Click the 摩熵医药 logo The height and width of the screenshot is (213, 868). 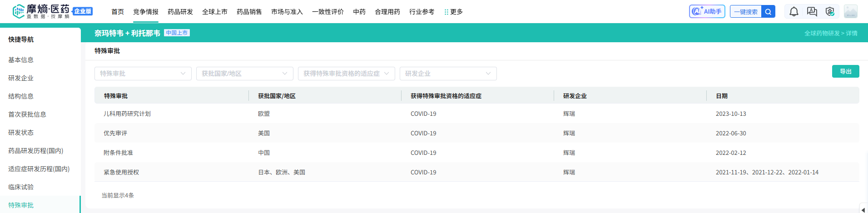[x=41, y=11]
